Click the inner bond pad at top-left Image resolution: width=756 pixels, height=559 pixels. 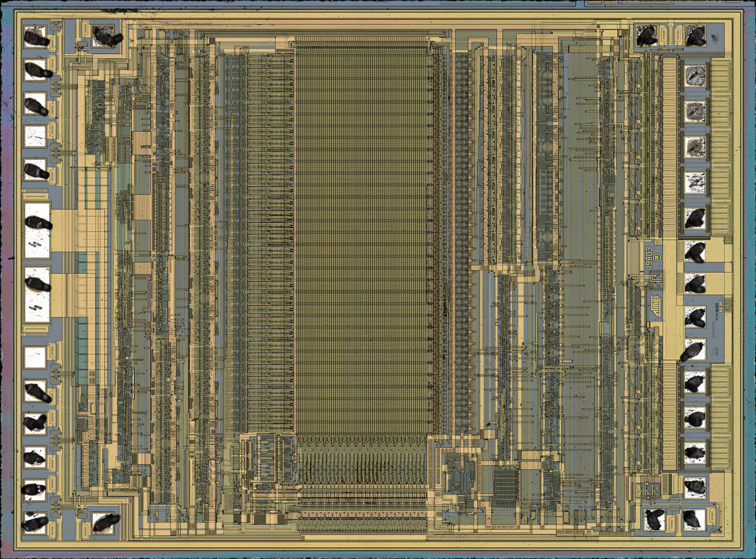coord(104,36)
